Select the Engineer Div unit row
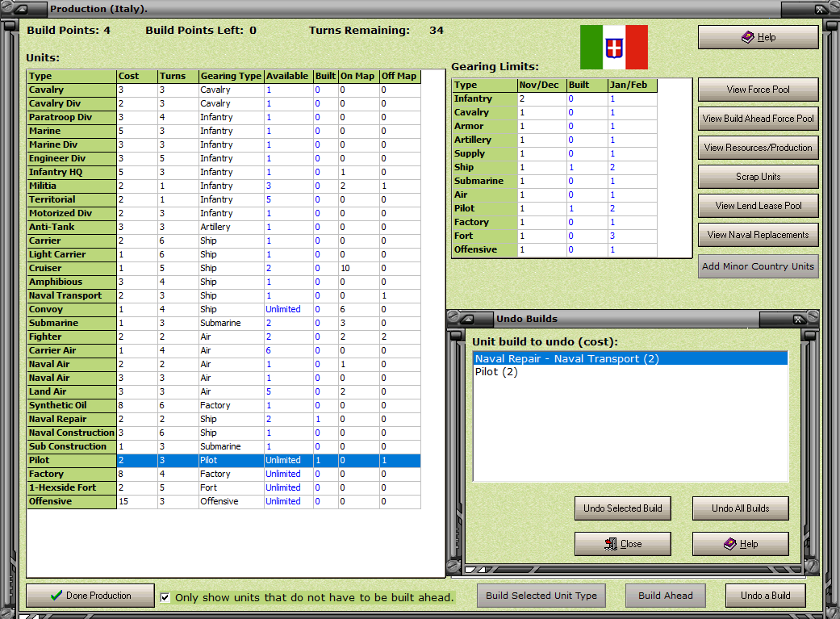Screen dimensions: 840x619 224,159
